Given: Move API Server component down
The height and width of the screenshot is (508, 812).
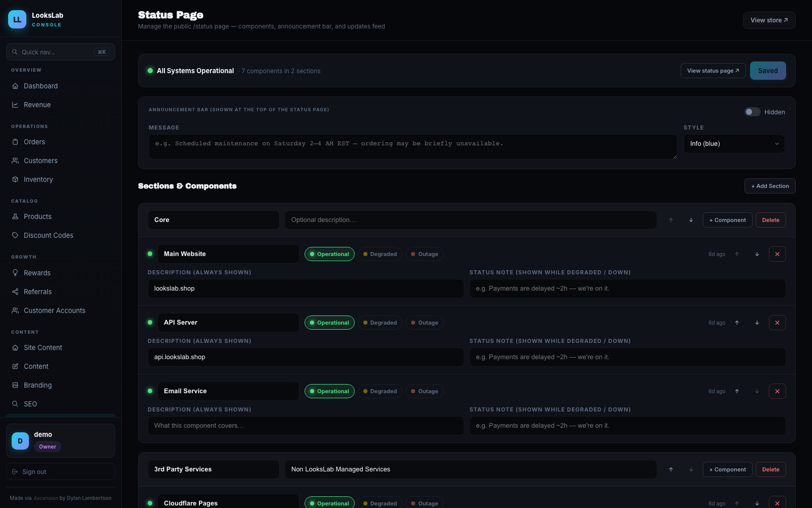Looking at the screenshot, I should click(757, 323).
